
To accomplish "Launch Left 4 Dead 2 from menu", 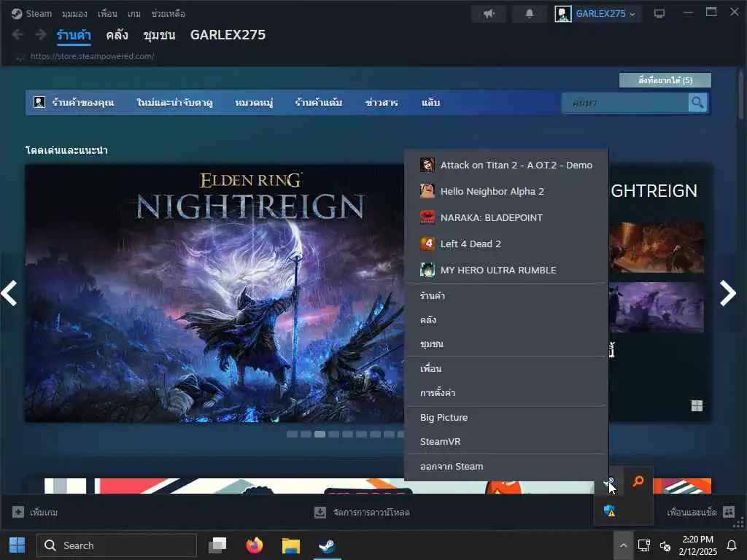I will point(506,244).
